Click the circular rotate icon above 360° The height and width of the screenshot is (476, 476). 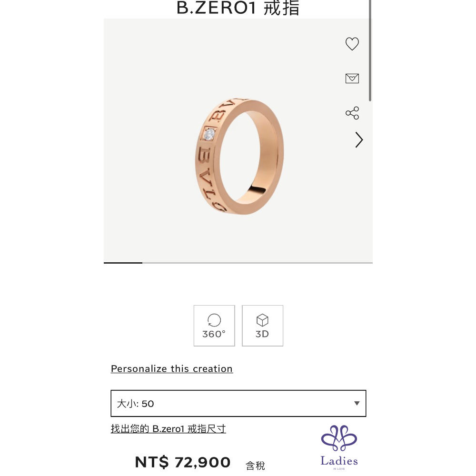tap(214, 320)
